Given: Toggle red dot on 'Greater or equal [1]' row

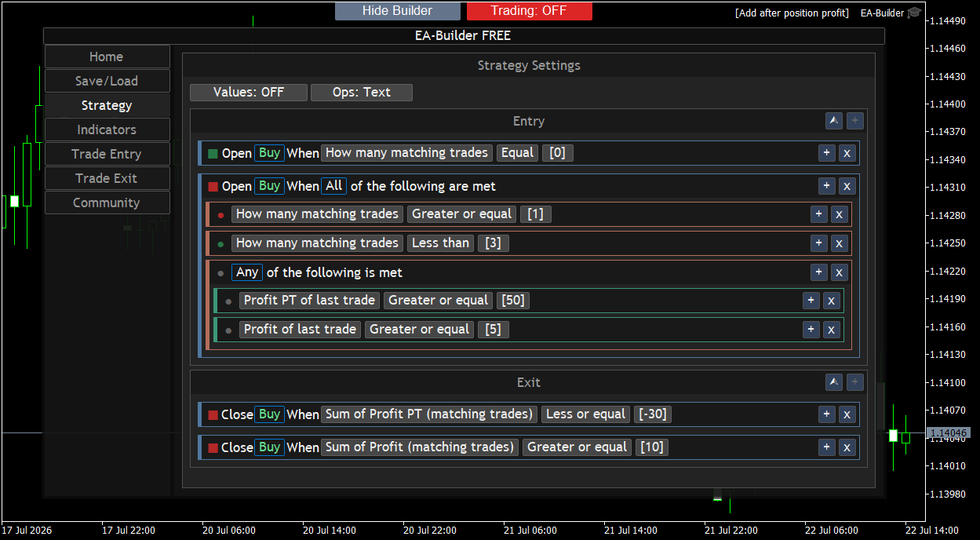Looking at the screenshot, I should click(220, 215).
